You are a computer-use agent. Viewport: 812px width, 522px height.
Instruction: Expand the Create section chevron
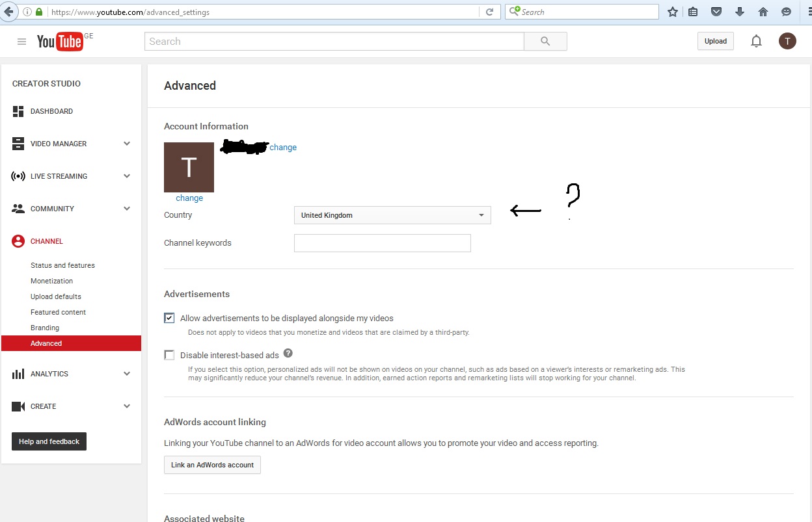point(127,406)
